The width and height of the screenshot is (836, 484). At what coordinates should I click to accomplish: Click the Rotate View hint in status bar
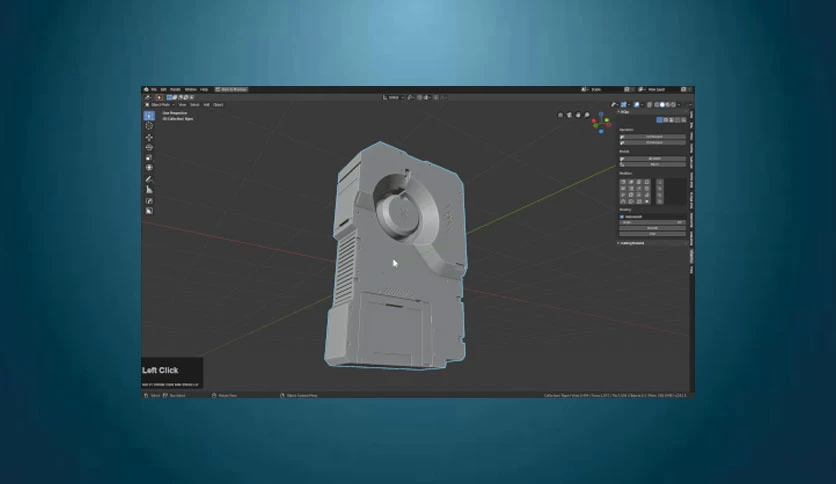point(224,395)
